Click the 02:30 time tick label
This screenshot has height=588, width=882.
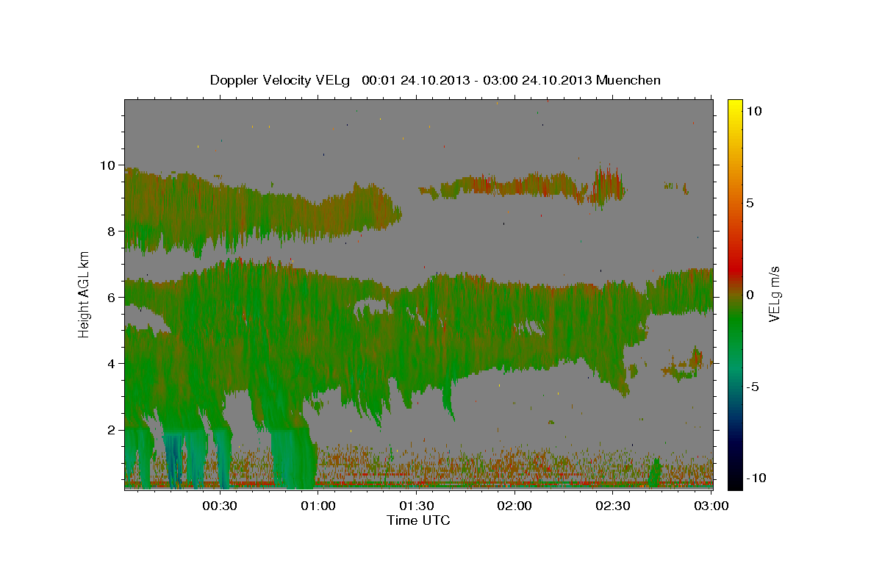[613, 506]
